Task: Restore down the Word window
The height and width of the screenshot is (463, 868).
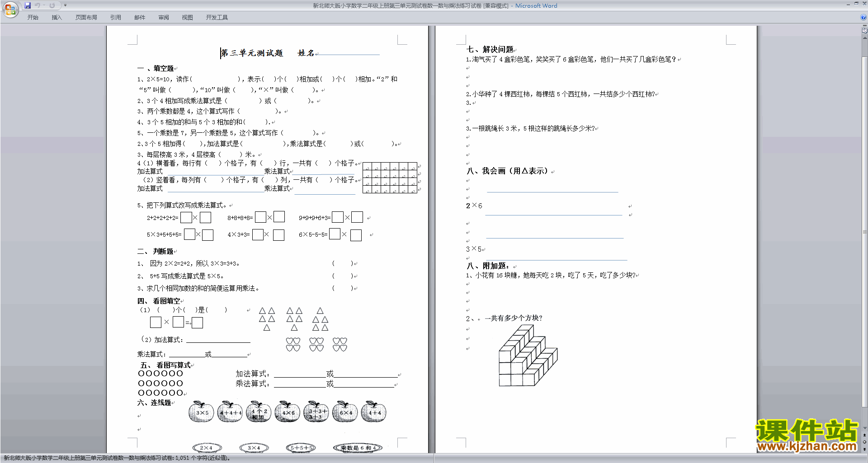Action: click(x=856, y=4)
